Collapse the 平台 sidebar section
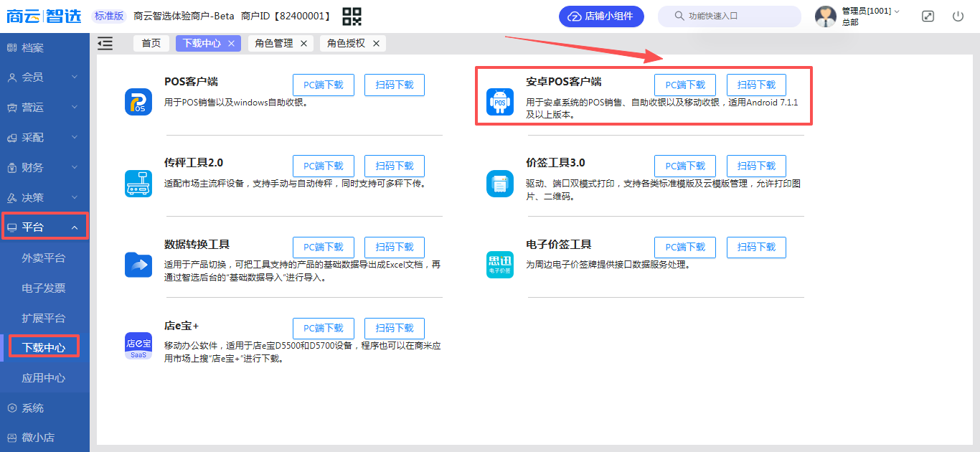Viewport: 980px width, 452px height. pyautogui.click(x=44, y=227)
